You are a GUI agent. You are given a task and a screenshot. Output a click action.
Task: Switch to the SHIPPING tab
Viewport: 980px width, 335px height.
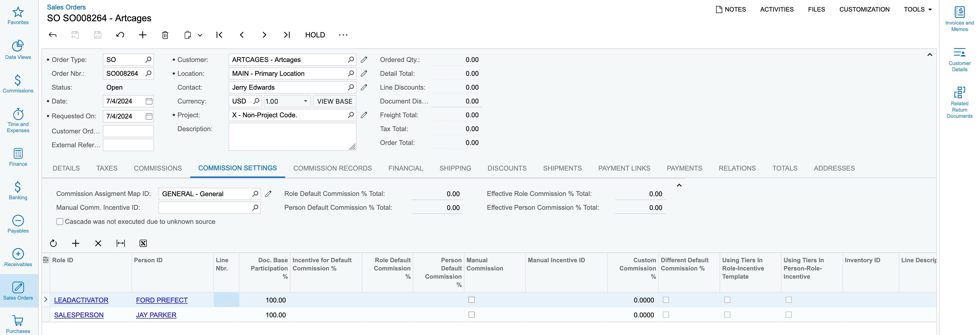pyautogui.click(x=455, y=169)
